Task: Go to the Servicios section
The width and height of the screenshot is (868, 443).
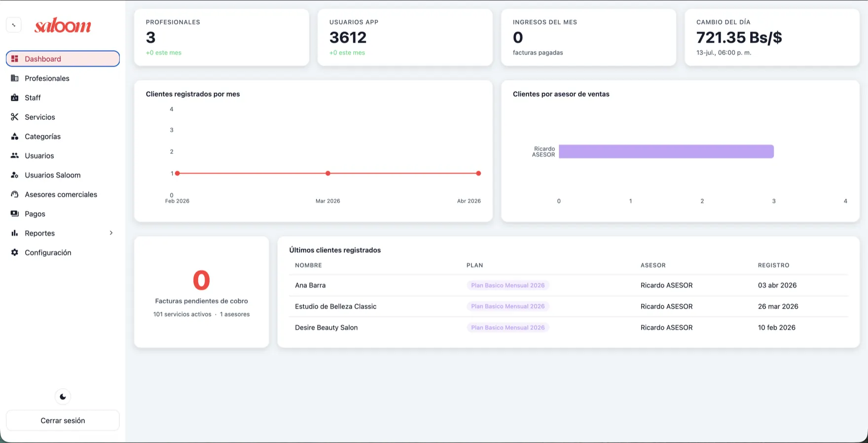Action: tap(63, 117)
